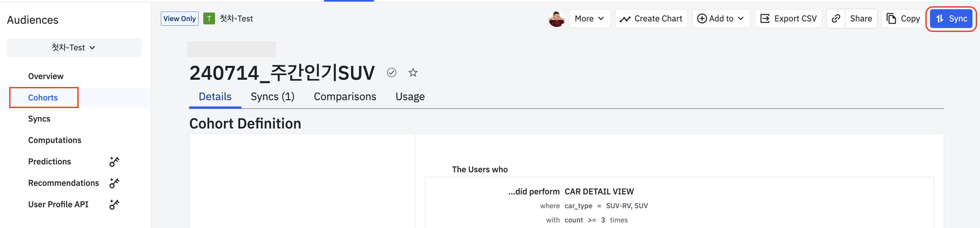Open Recommendations in the sidebar
The image size is (980, 228).
63,183
